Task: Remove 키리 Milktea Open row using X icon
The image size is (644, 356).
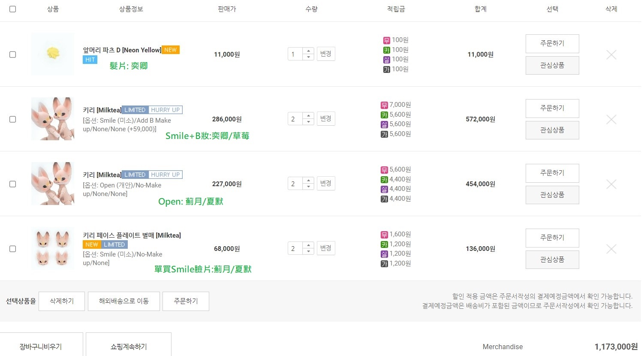Action: tap(611, 184)
